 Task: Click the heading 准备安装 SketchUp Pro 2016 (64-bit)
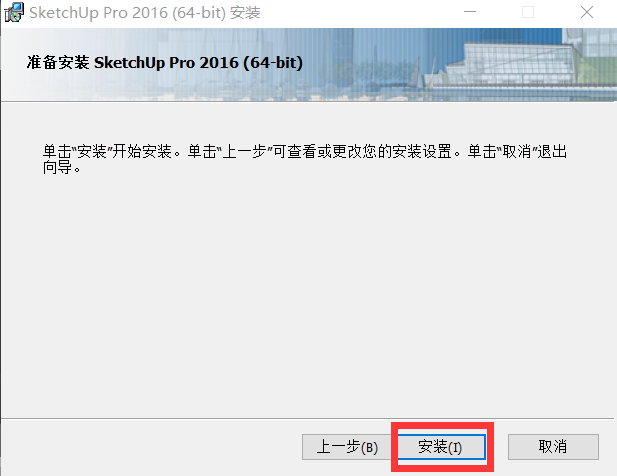[x=165, y=63]
